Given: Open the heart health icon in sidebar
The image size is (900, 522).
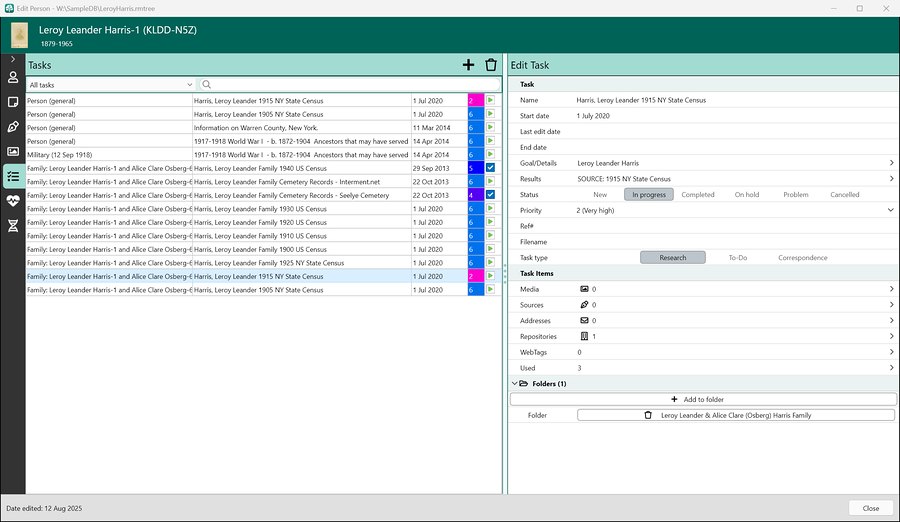Looking at the screenshot, I should pos(13,200).
